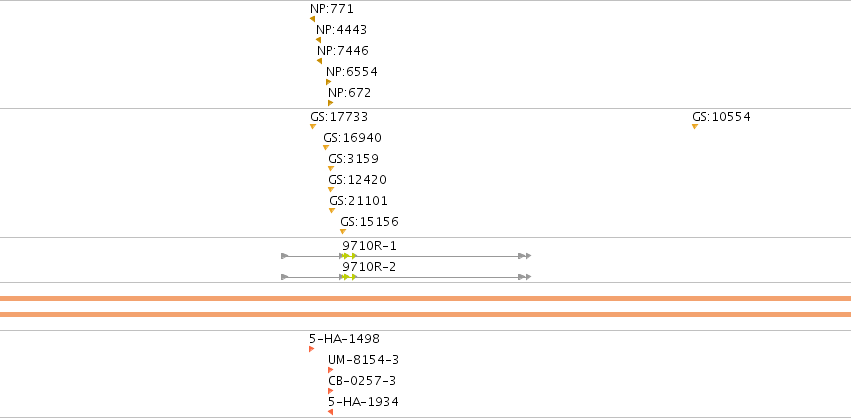This screenshot has width=851, height=418.
Task: Click the NP:672 insertion marker triangle
Action: click(331, 103)
